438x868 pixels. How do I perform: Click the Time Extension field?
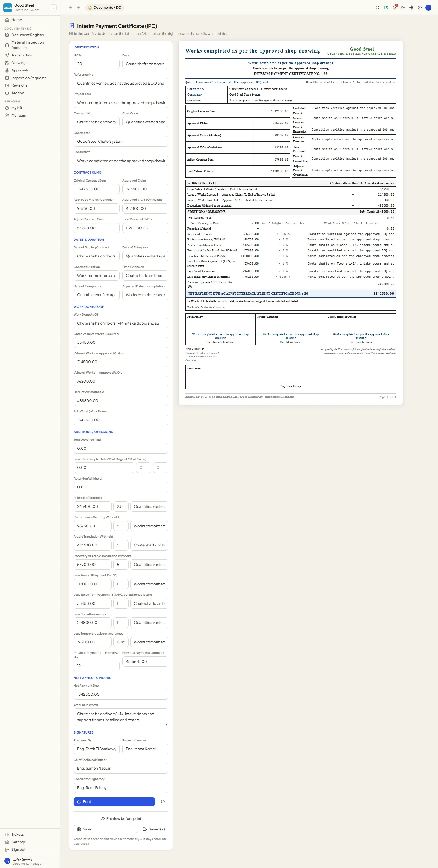point(145,276)
